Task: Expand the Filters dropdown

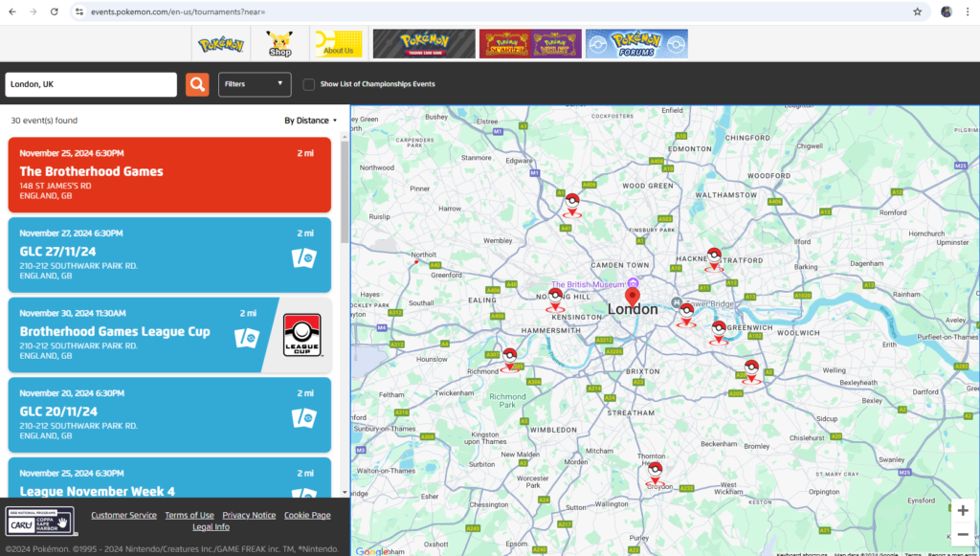Action: [x=255, y=84]
